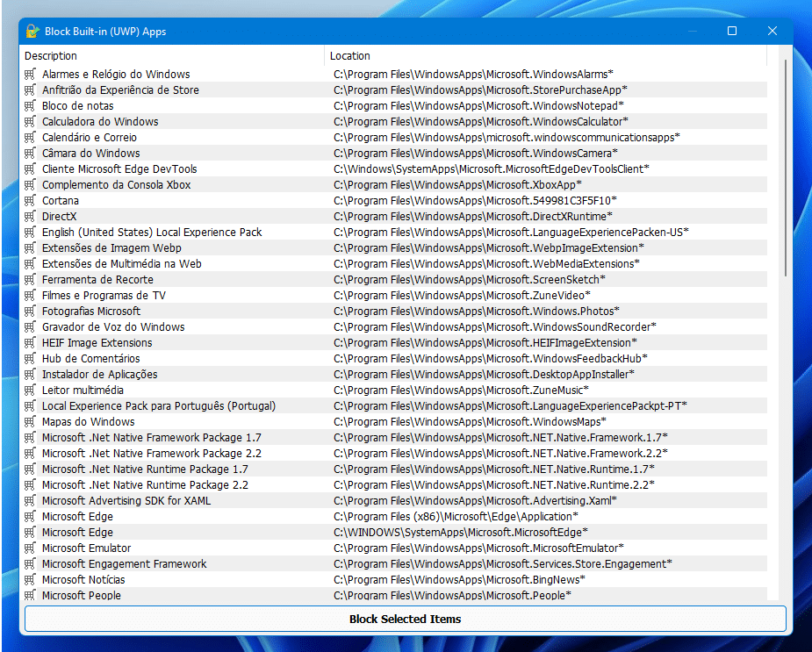This screenshot has width=812, height=652.
Task: Click the store icon next to Hub de Comentários
Action: 30,358
